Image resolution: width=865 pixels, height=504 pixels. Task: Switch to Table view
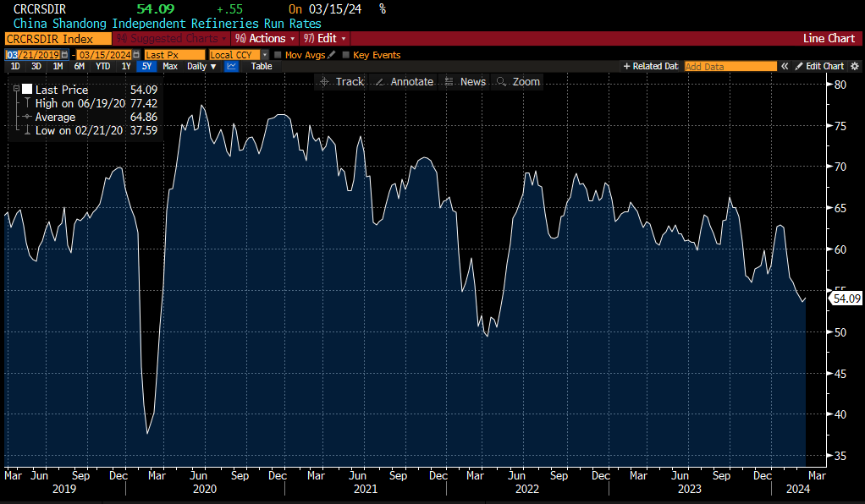(x=262, y=66)
